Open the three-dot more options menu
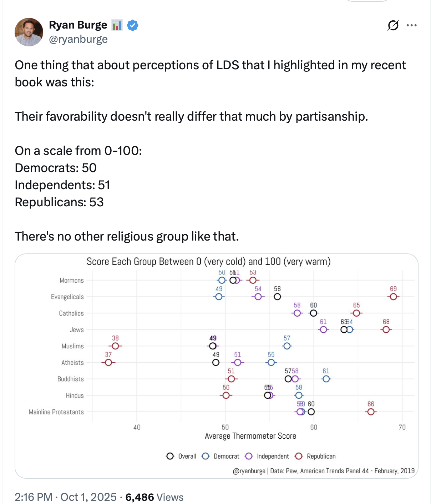The width and height of the screenshot is (436, 504). click(x=412, y=25)
